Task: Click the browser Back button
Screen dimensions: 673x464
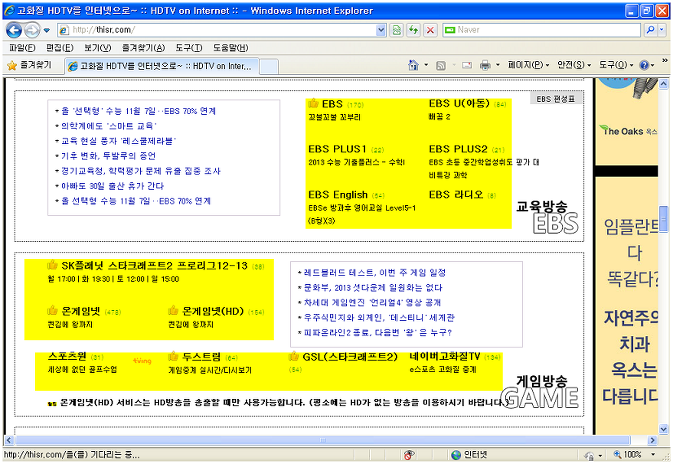Action: pyautogui.click(x=14, y=30)
